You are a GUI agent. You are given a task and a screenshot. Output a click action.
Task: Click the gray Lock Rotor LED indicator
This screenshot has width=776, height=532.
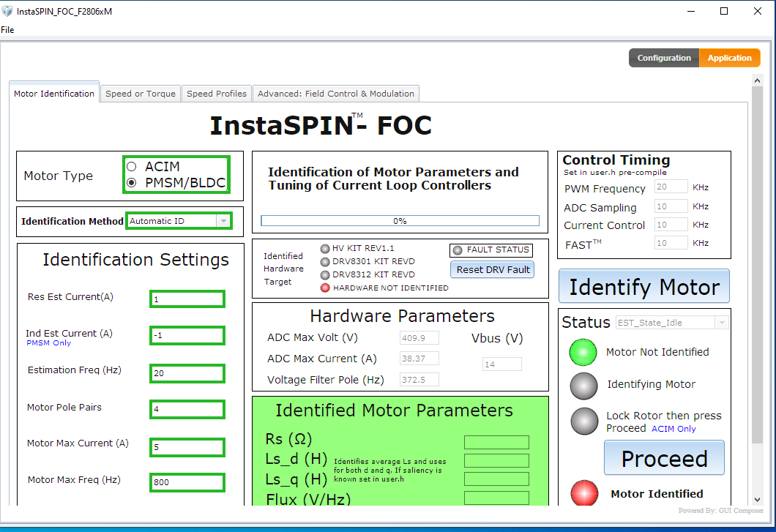[584, 422]
